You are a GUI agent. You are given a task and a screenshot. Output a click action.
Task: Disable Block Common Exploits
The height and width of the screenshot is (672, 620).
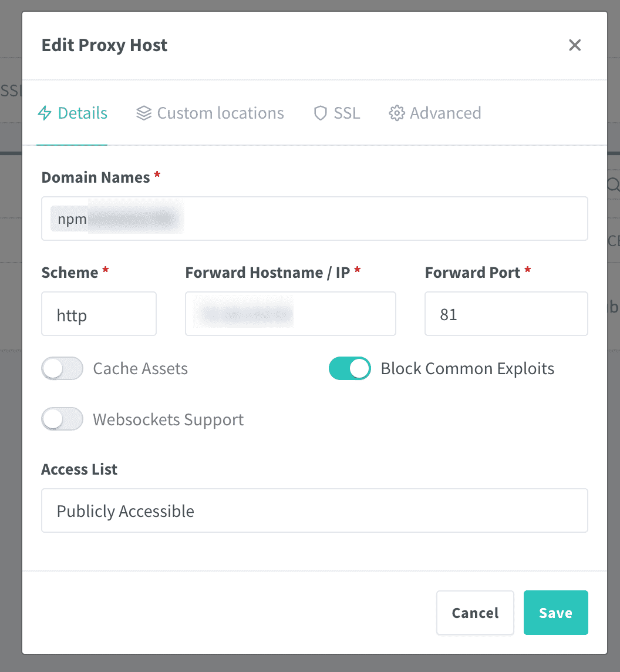350,368
